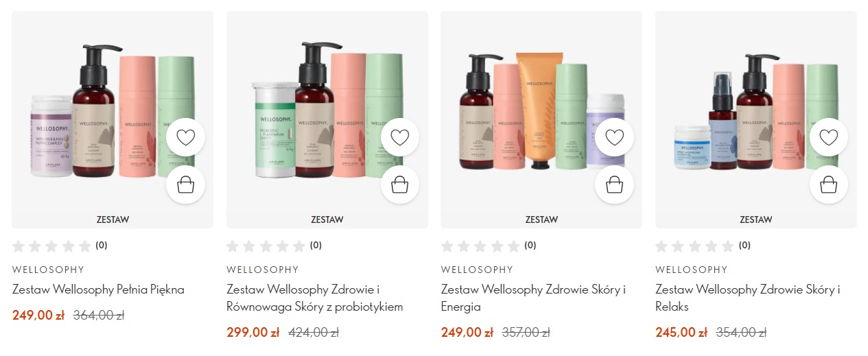Add Skóry i Energia set to bag
This screenshot has width=868, height=356.
click(x=614, y=185)
